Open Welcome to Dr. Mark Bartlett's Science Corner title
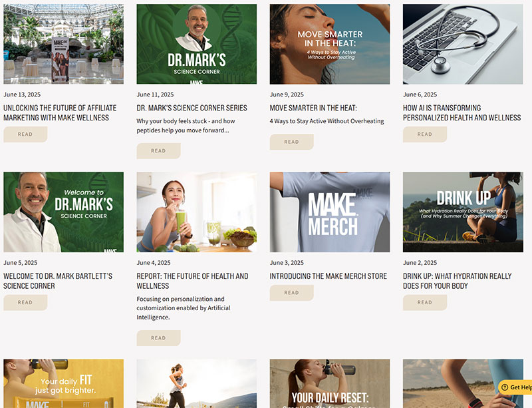Viewport: 532px width, 408px height. (x=58, y=281)
